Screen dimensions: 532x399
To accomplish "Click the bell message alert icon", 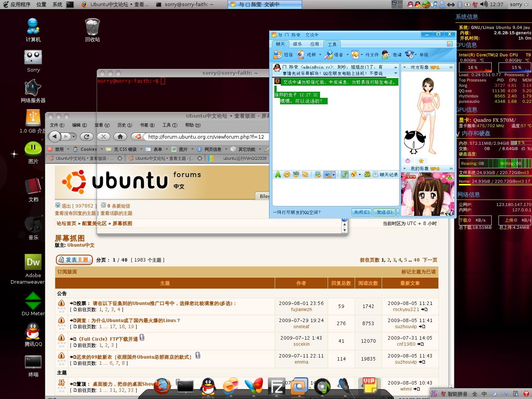I will 354,174.
